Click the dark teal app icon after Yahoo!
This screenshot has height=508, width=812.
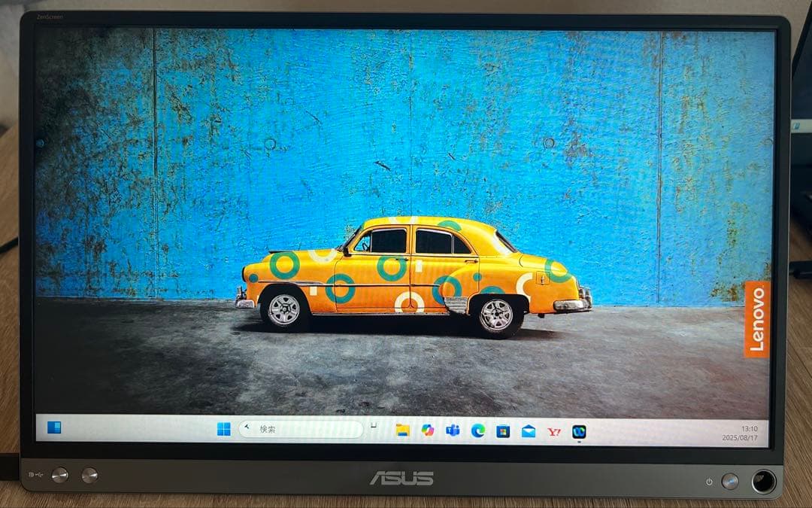(579, 432)
